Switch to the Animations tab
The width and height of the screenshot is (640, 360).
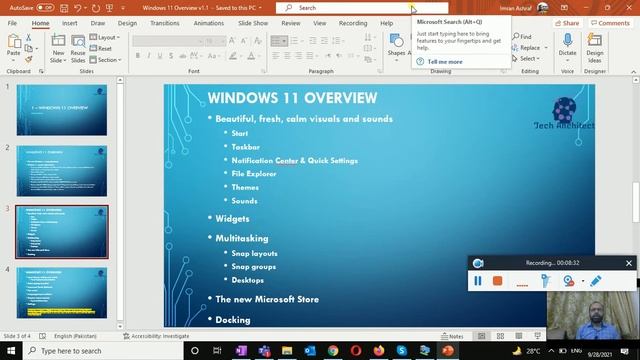[x=209, y=23]
